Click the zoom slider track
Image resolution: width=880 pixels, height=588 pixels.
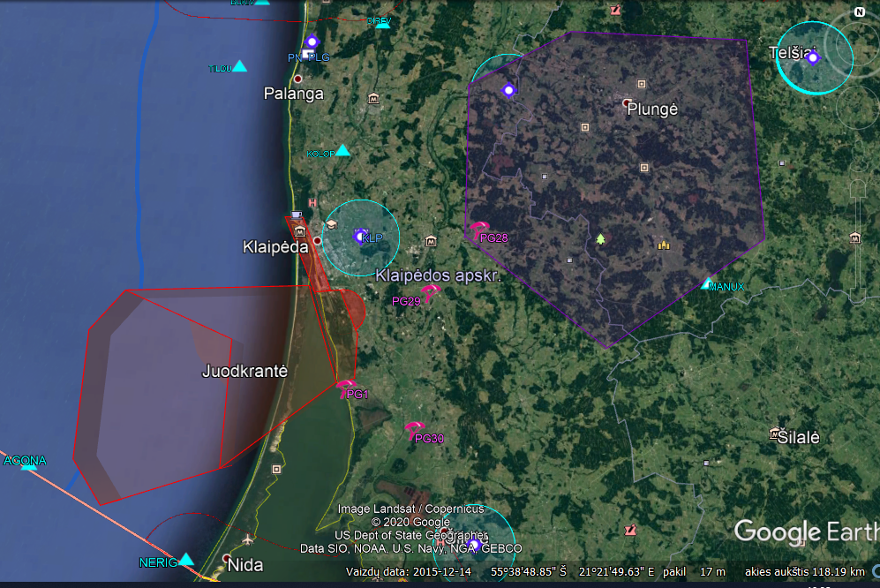pos(859,242)
